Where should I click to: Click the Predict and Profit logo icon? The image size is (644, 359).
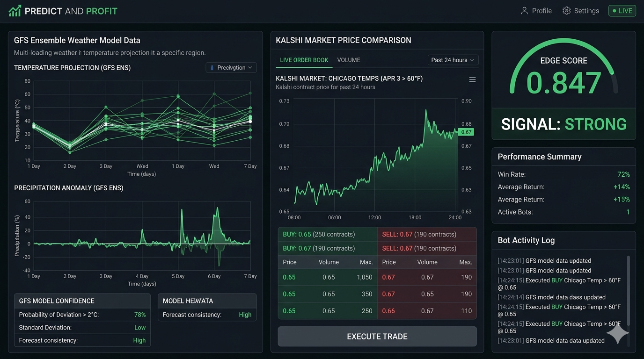14,10
